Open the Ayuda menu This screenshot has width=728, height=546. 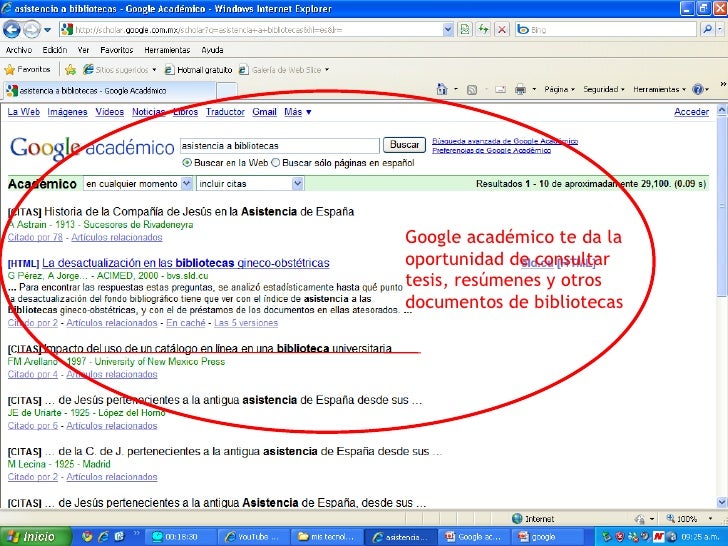[212, 50]
